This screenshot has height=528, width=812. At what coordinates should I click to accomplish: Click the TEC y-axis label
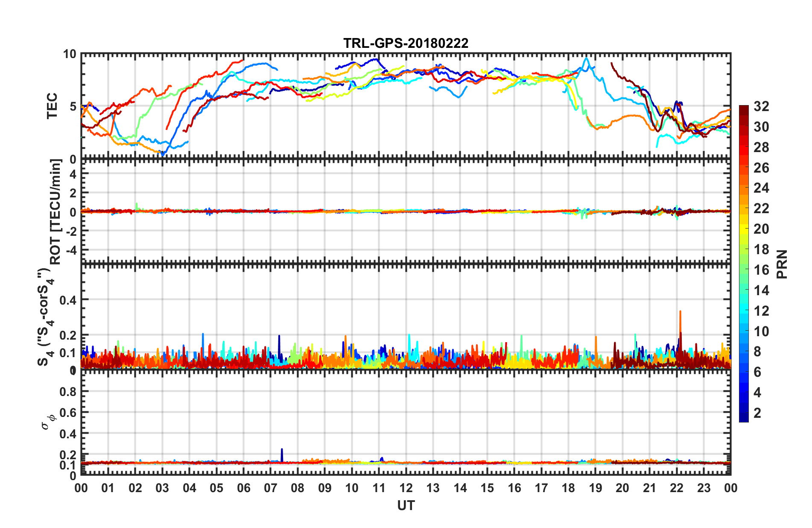coord(52,106)
